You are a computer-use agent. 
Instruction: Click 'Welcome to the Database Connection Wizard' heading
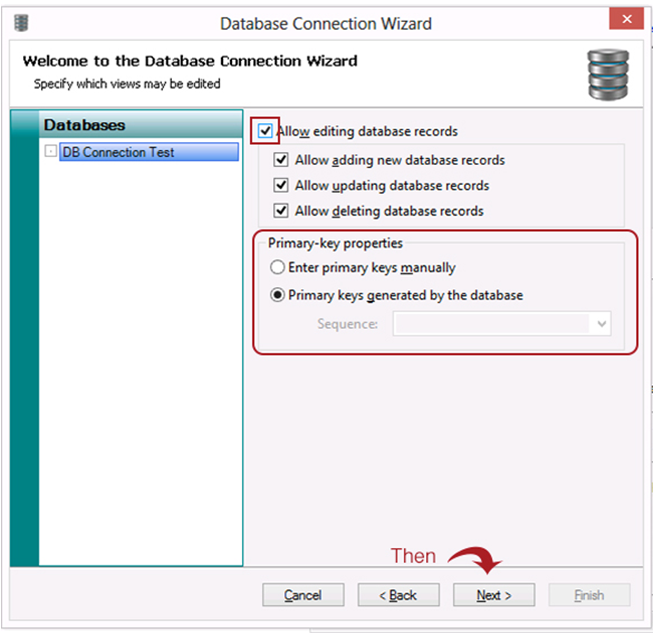[x=190, y=61]
